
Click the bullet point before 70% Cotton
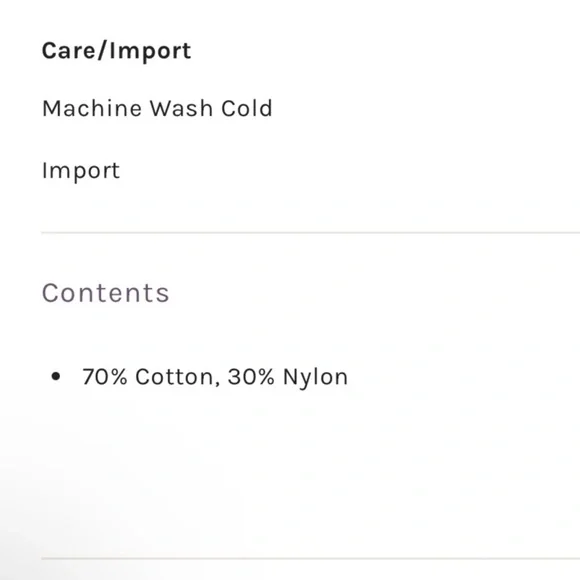(56, 377)
